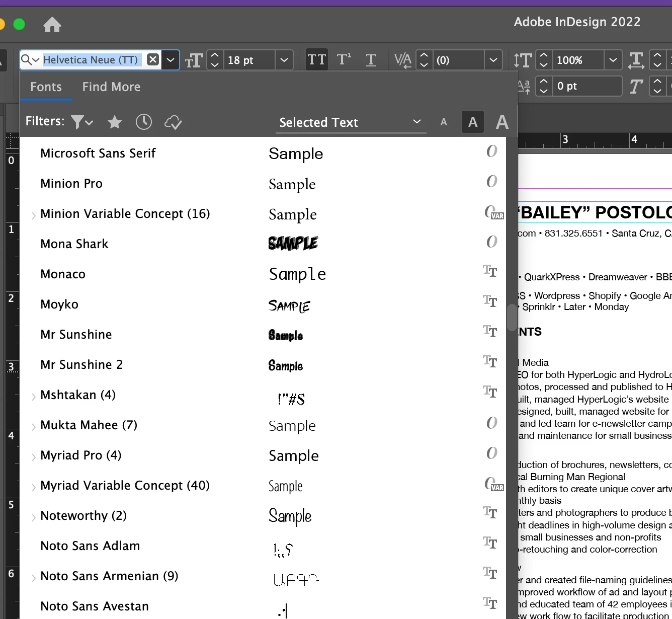Clear the font name search field
672x619 pixels.
[153, 60]
